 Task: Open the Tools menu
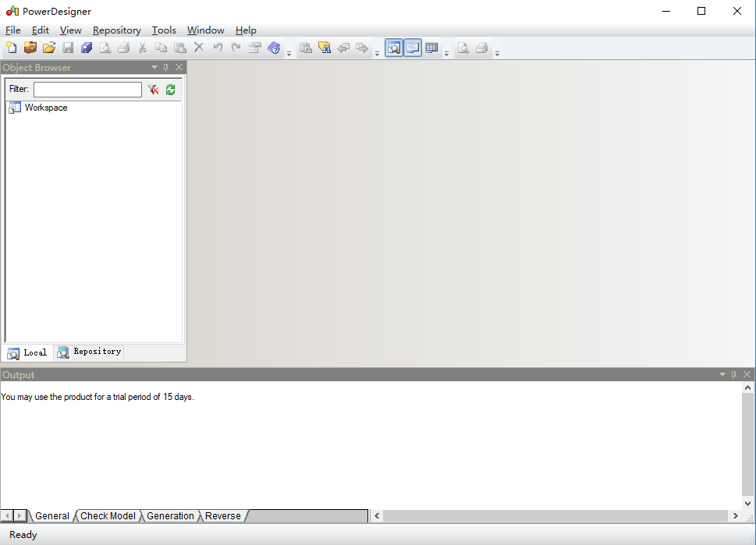tap(164, 30)
